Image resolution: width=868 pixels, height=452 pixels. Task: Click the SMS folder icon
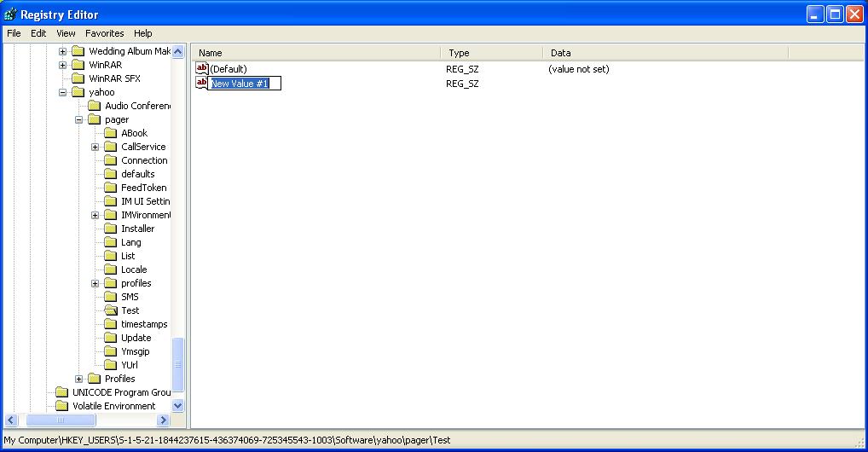(111, 297)
